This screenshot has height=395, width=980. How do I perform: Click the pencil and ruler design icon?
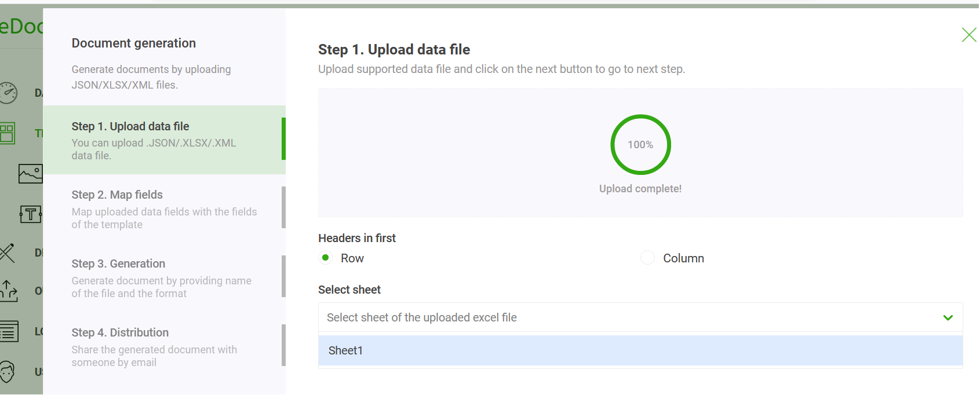(x=7, y=253)
